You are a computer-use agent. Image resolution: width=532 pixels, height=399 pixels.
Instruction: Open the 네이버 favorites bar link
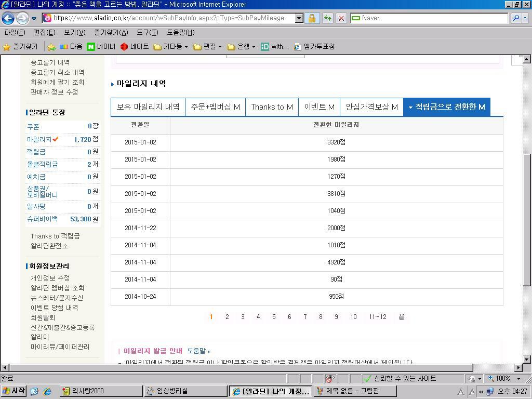(101, 47)
